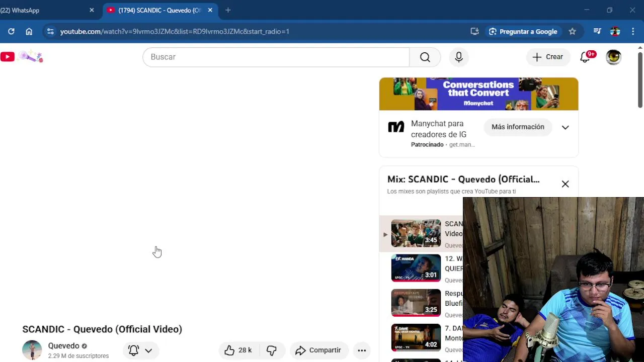Click the YouTube address bar URL
This screenshot has width=644, height=362.
point(175,31)
